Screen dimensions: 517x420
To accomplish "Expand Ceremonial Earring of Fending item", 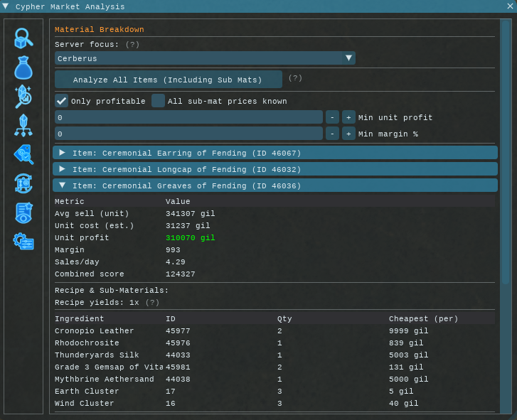I will (x=275, y=153).
